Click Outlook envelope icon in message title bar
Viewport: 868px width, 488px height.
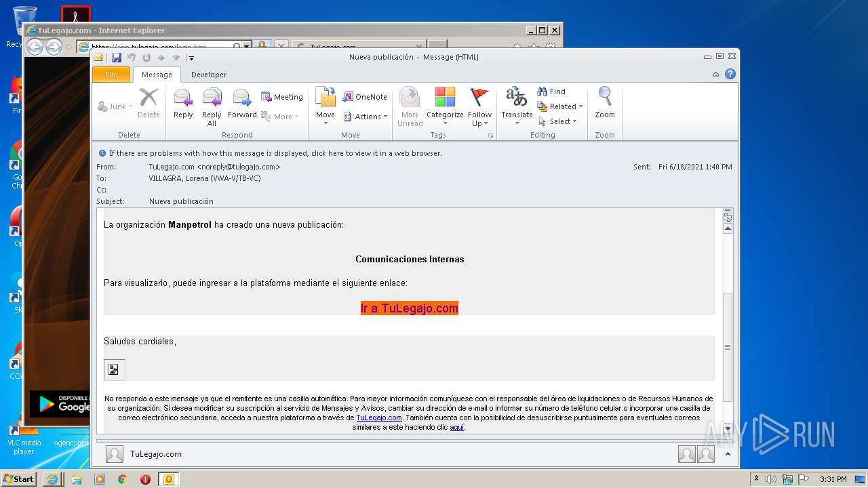[98, 58]
